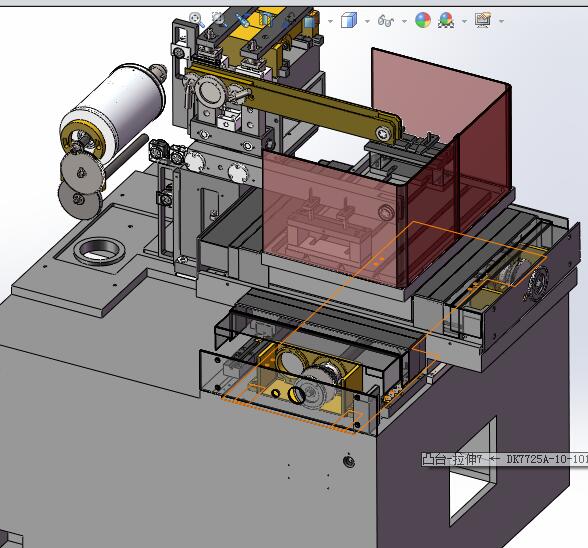Go back with the Previous View icon

tap(243, 20)
